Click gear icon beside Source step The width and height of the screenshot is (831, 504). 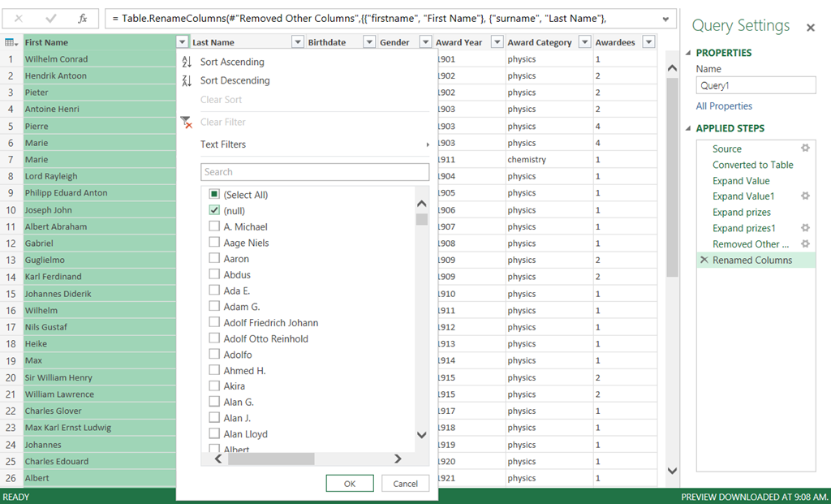[805, 149]
